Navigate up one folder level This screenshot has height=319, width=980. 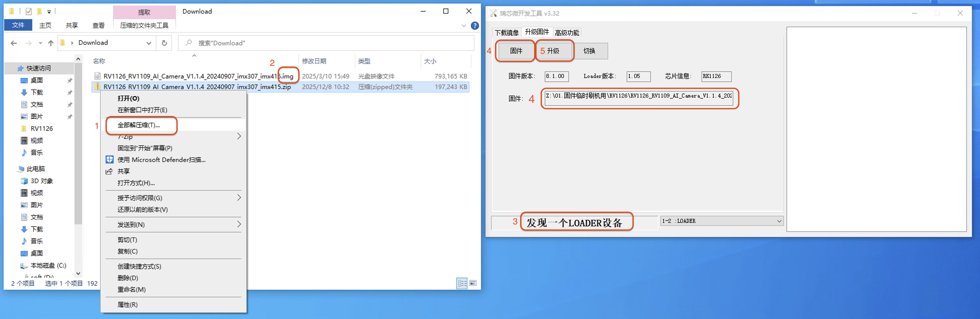[x=51, y=43]
